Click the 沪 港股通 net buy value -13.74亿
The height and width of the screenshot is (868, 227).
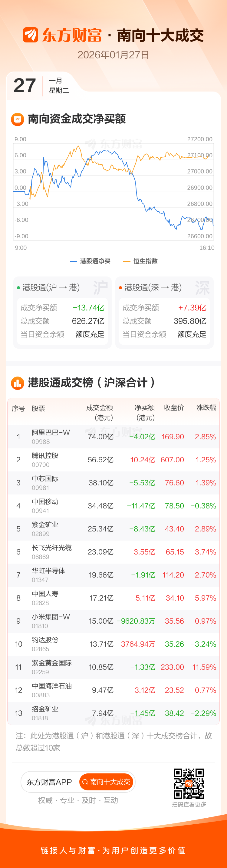click(88, 308)
